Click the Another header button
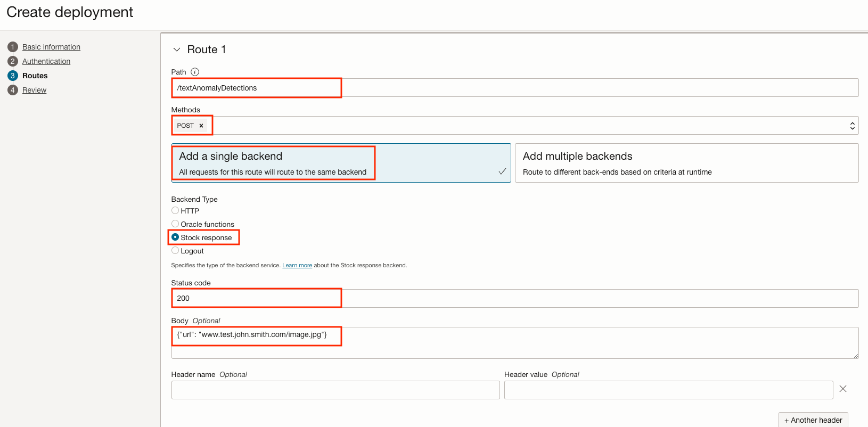 click(813, 420)
